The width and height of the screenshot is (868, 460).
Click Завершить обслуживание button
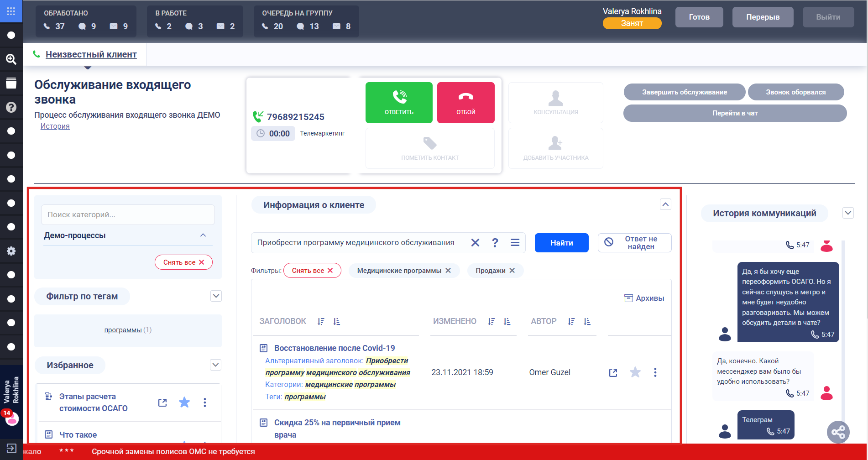click(685, 92)
